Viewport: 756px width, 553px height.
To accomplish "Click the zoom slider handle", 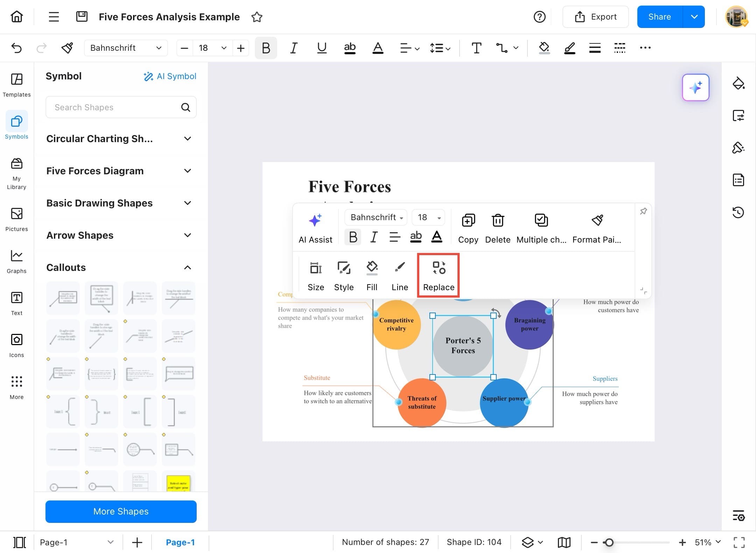I will (x=609, y=542).
